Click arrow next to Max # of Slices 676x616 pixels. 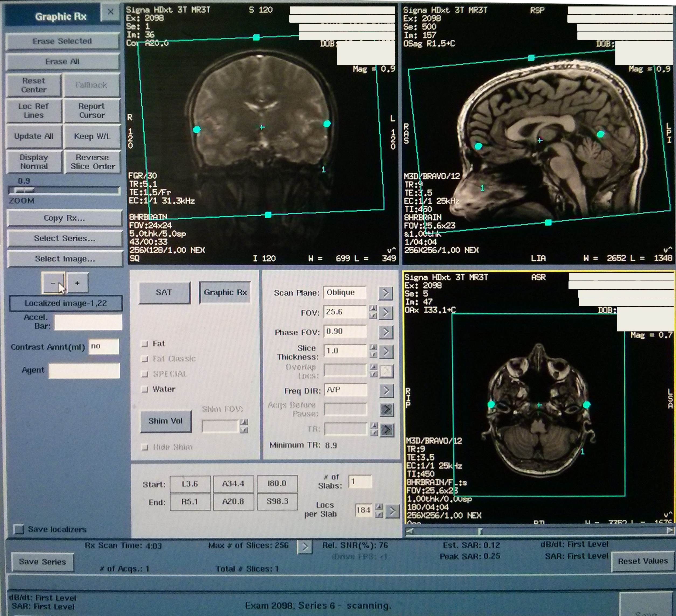point(305,547)
